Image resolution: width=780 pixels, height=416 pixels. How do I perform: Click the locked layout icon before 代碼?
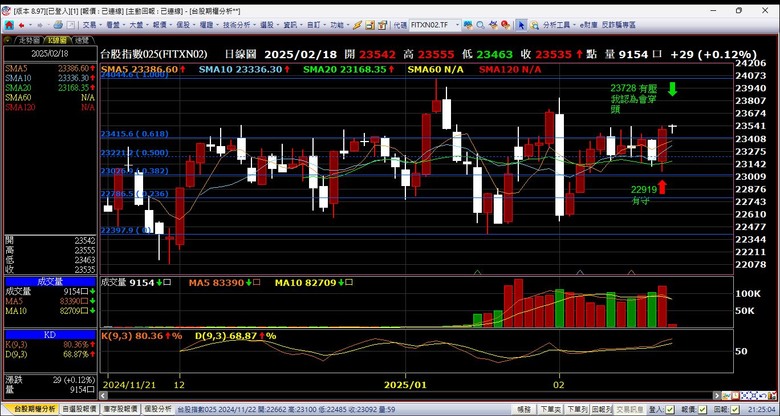pos(382,25)
